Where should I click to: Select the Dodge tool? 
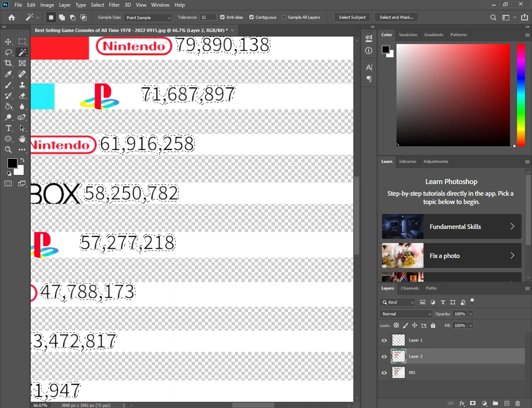8,117
